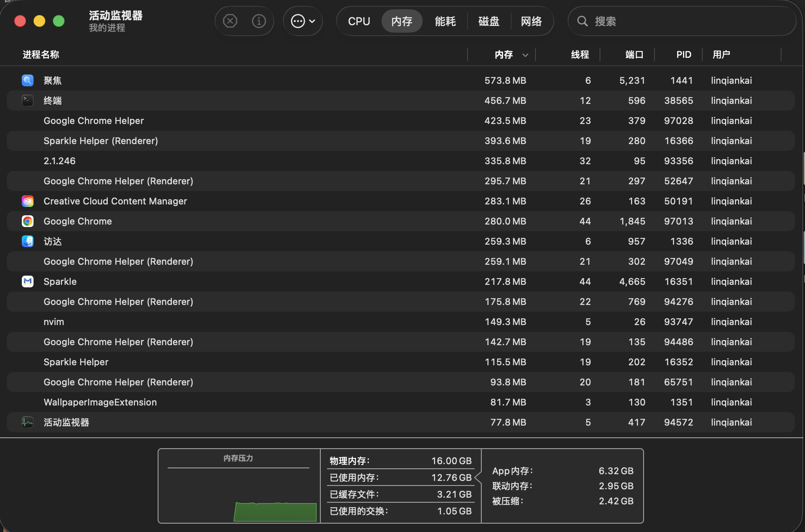Select the Sparkle Helper 115.5 MB row
Image resolution: width=805 pixels, height=532 pixels.
point(400,362)
